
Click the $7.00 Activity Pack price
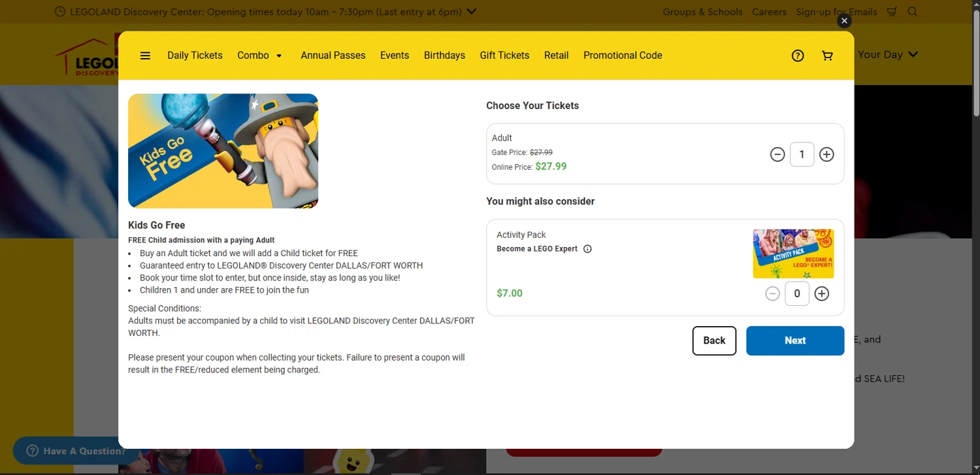[510, 293]
